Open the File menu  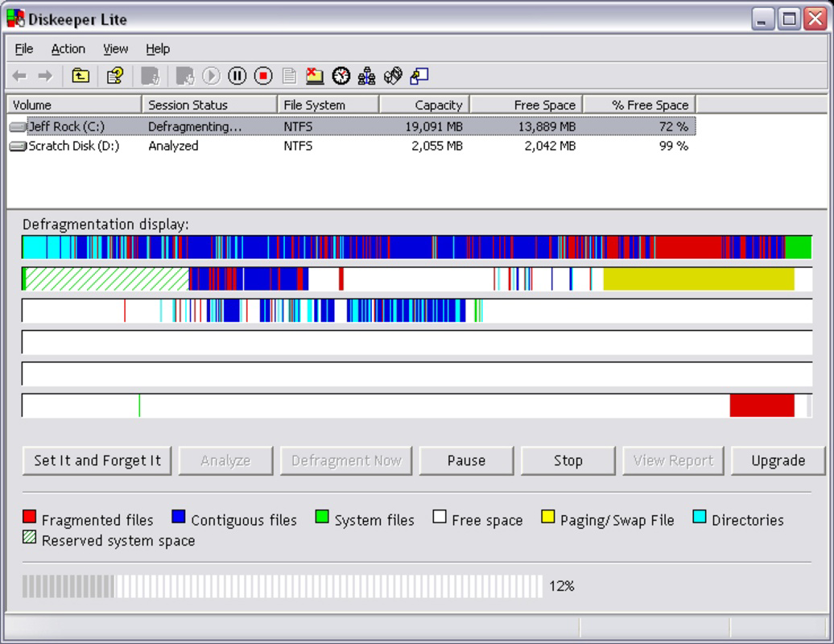23,48
